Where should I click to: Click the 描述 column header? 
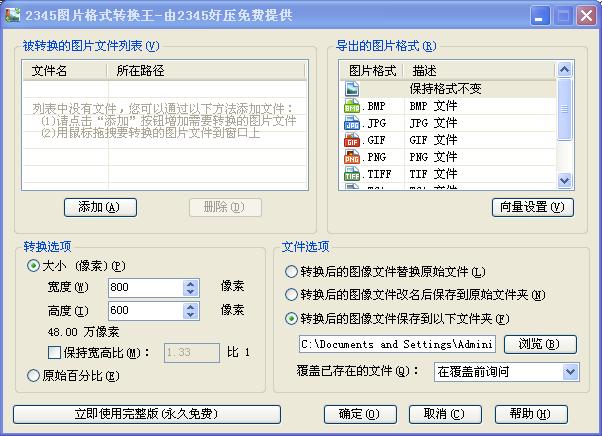(x=480, y=71)
